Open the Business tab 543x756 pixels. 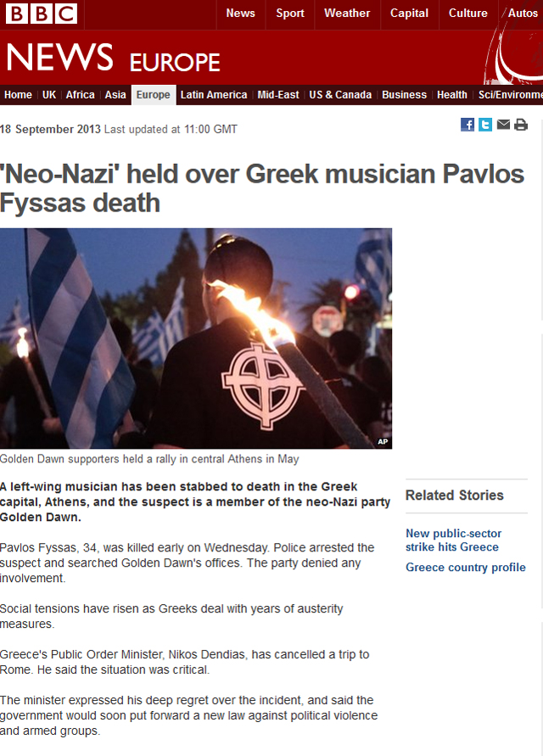[x=404, y=95]
